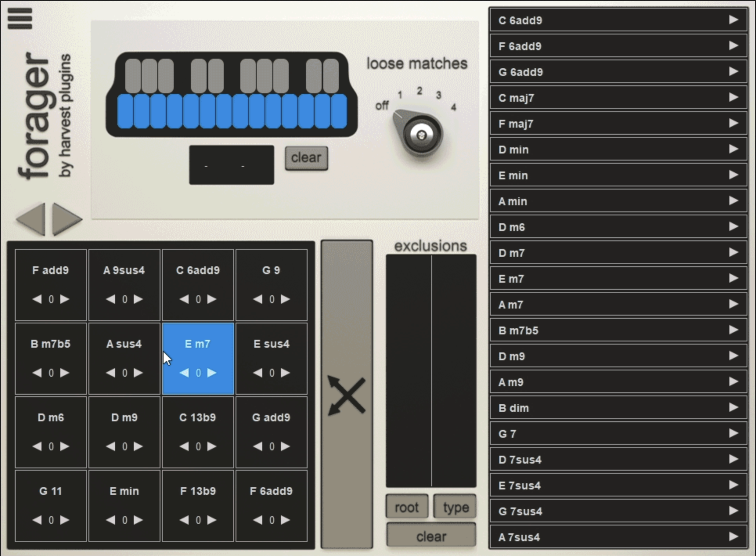Open the hamburger menu
This screenshot has width=756, height=556.
tap(20, 19)
